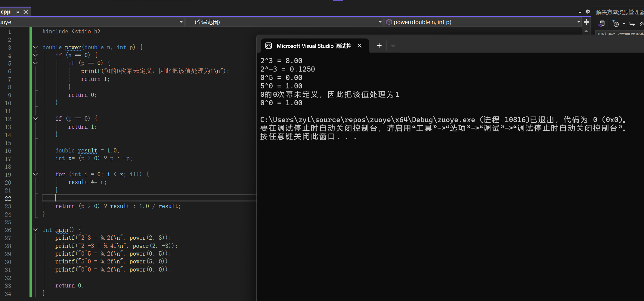The height and width of the screenshot is (301, 644).
Task: Open the active documents list dropdown arrow
Action: (x=580, y=12)
